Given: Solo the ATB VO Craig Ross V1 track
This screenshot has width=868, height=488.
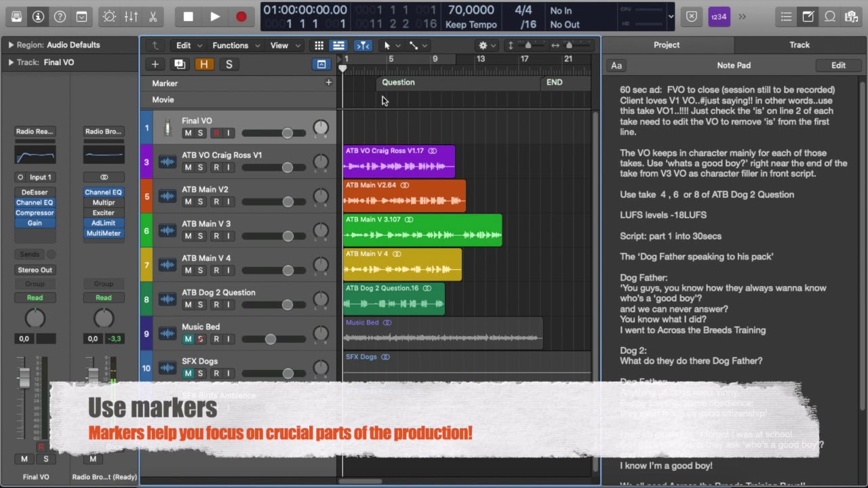Looking at the screenshot, I should (x=200, y=167).
